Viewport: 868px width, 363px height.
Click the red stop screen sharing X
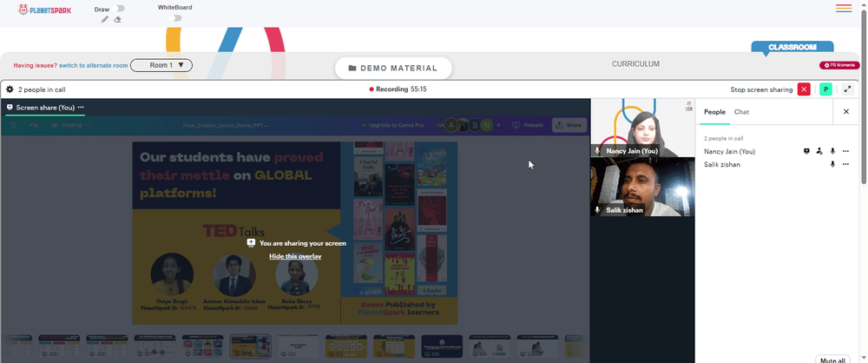tap(804, 89)
